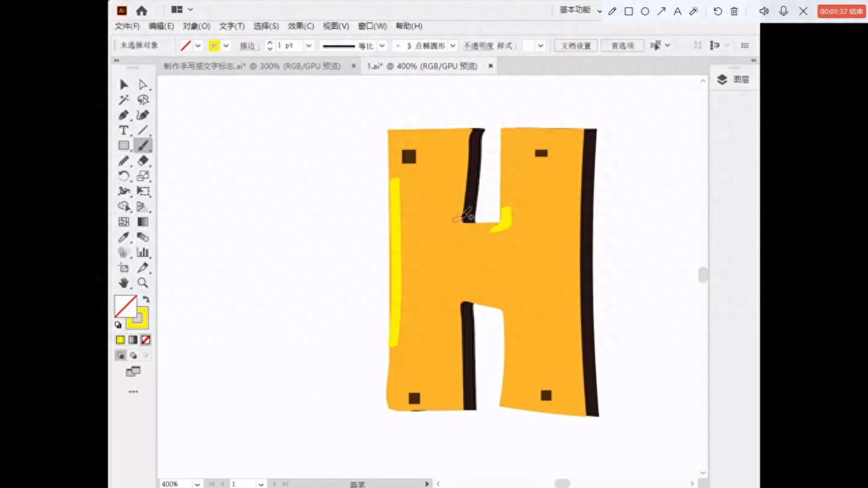Stop recording with the 结束 button
Image resolution: width=868 pixels, height=488 pixels.
point(842,11)
